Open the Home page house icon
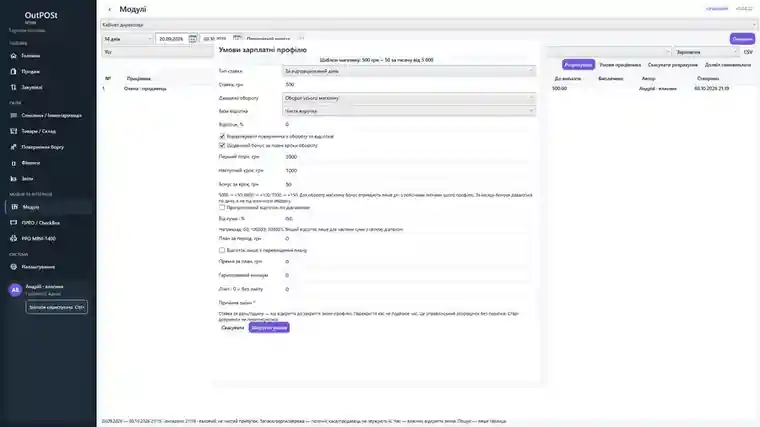Viewport: 760px width, 427px height. pyautogui.click(x=14, y=56)
